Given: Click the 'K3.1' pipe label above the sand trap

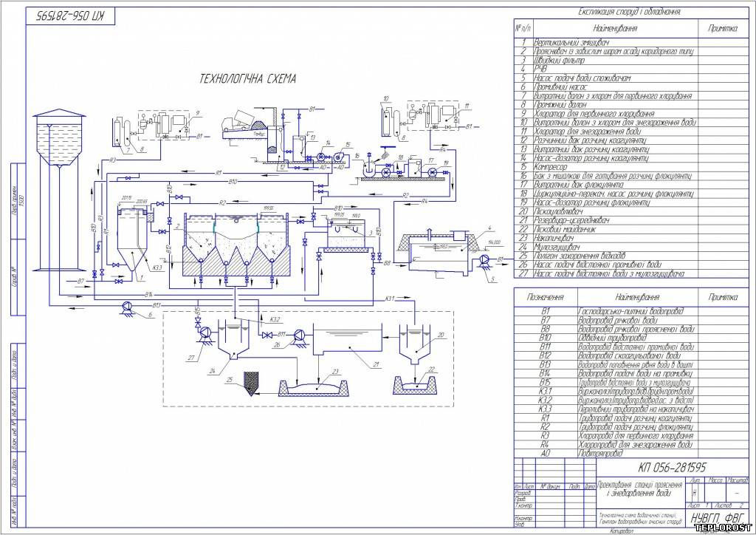Looking at the screenshot, I should click(x=391, y=299).
